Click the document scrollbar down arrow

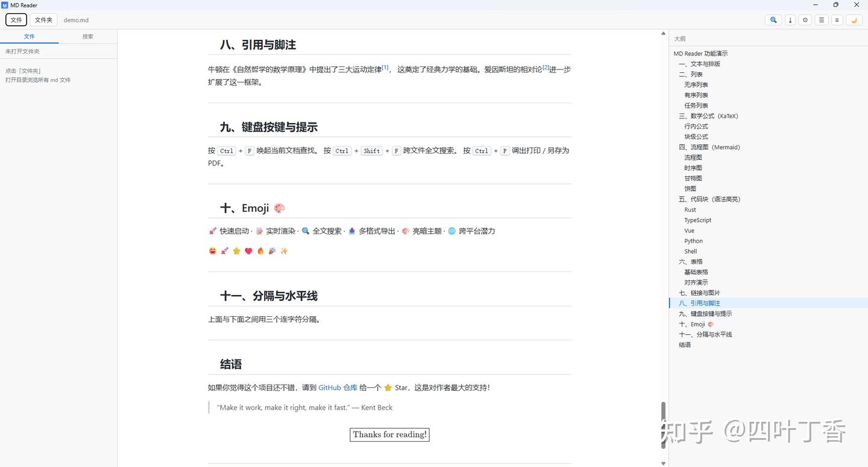point(664,463)
